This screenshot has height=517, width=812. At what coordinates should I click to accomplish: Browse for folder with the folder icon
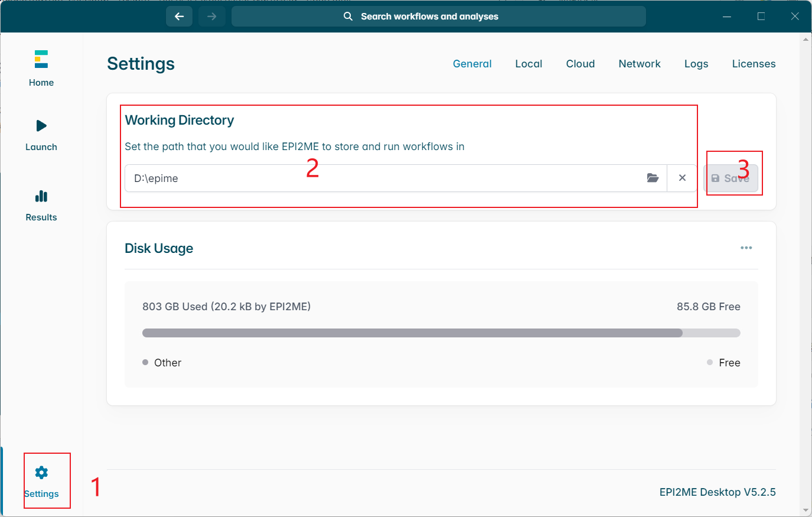coord(653,178)
